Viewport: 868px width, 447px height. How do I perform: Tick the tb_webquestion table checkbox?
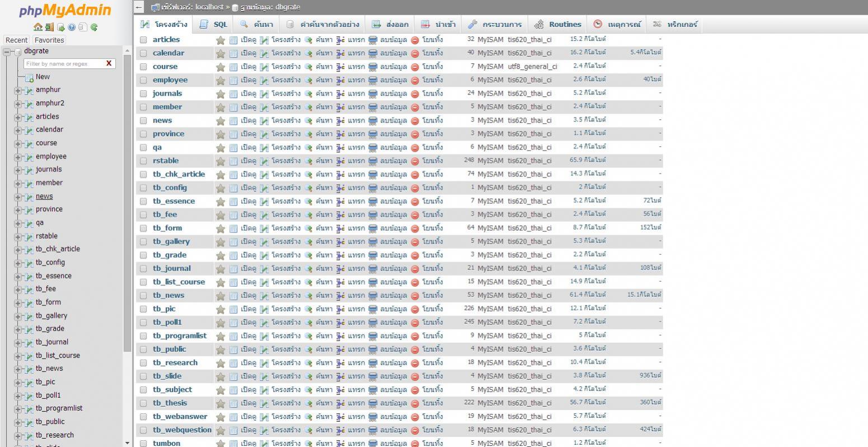143,430
